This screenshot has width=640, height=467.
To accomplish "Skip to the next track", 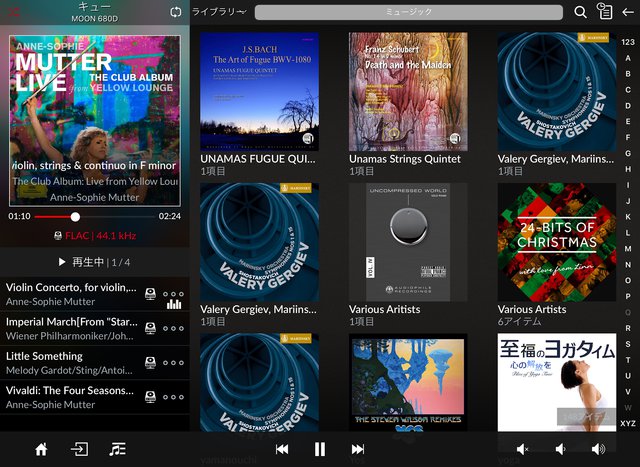I will [x=357, y=449].
